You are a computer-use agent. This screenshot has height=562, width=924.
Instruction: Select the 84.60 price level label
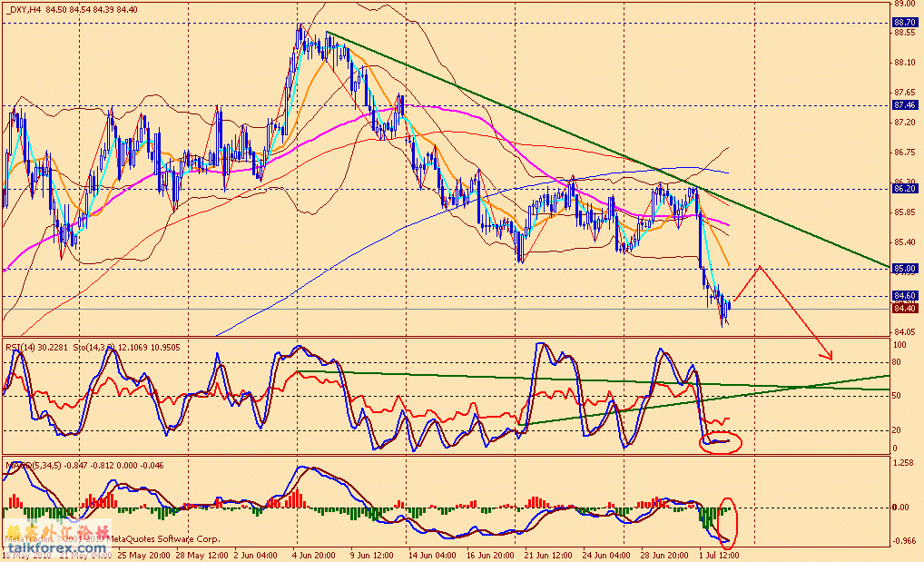(x=905, y=295)
